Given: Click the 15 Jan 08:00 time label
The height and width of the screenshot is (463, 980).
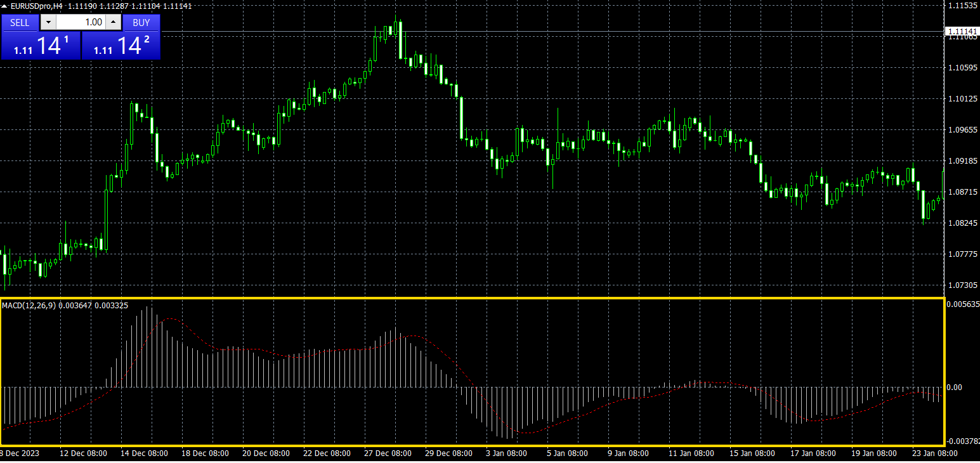Looking at the screenshot, I should [752, 453].
